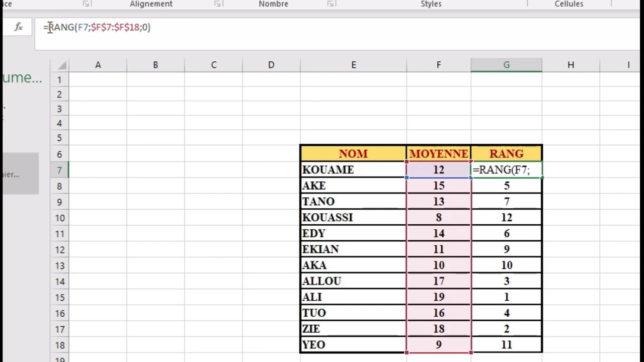This screenshot has width=644, height=362.
Task: Select row 18 header
Action: [59, 346]
